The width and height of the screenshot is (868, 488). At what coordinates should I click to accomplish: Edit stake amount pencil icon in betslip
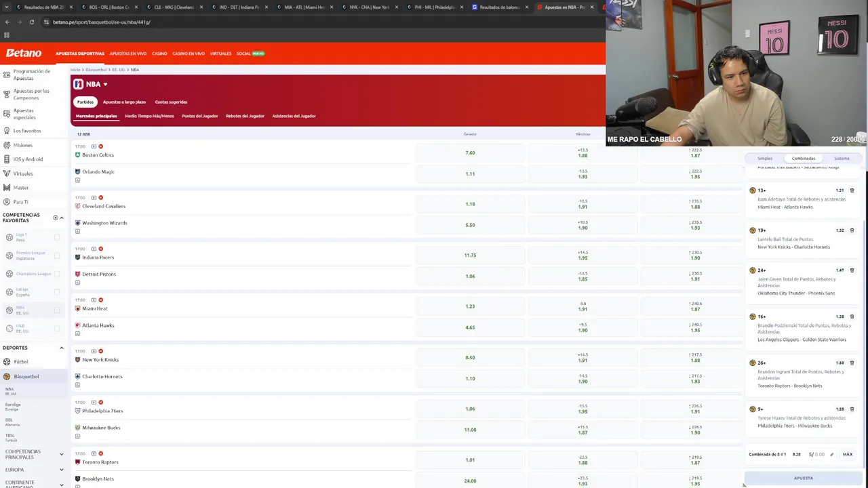click(x=831, y=455)
